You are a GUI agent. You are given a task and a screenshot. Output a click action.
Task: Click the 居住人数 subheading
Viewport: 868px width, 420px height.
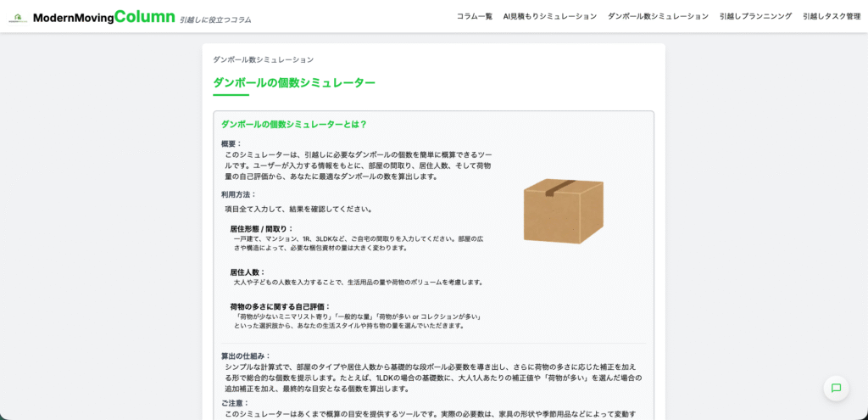tap(248, 272)
